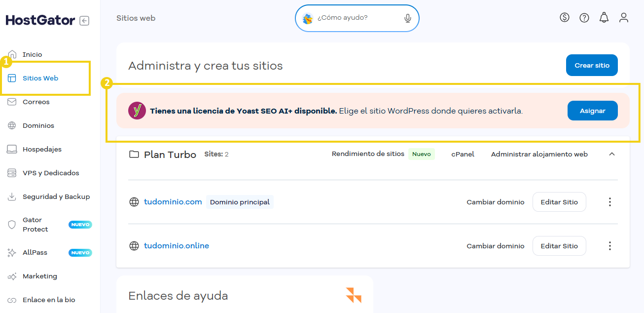Open Correos in sidebar
Viewport: 644px width, 313px height.
click(x=36, y=102)
